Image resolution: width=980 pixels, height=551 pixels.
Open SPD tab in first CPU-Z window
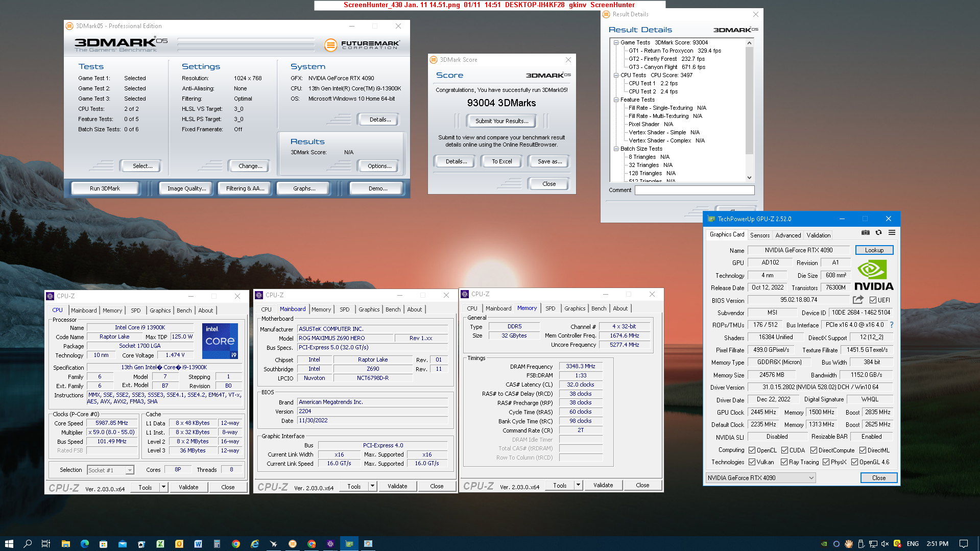pos(135,310)
